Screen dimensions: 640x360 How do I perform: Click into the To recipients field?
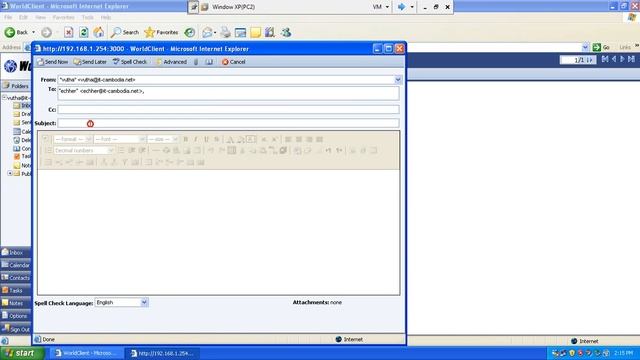(228, 93)
